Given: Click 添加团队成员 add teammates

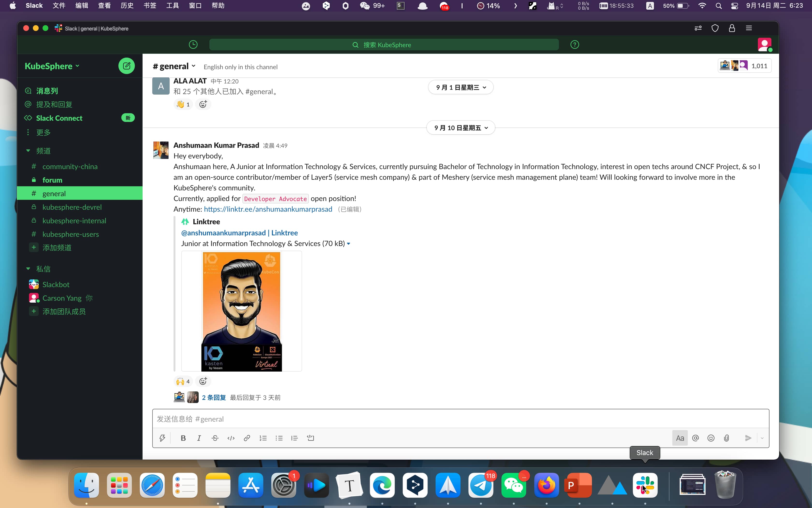Looking at the screenshot, I should 64,312.
